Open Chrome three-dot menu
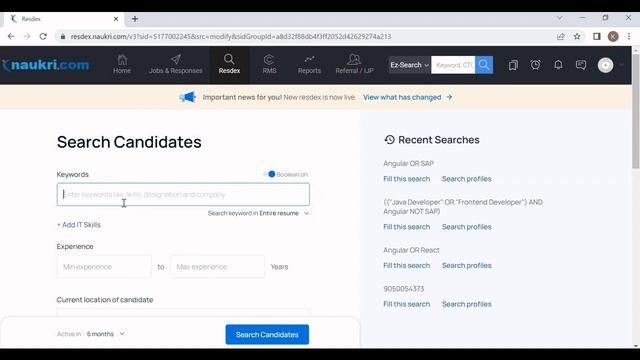The width and height of the screenshot is (640, 360). click(x=629, y=36)
